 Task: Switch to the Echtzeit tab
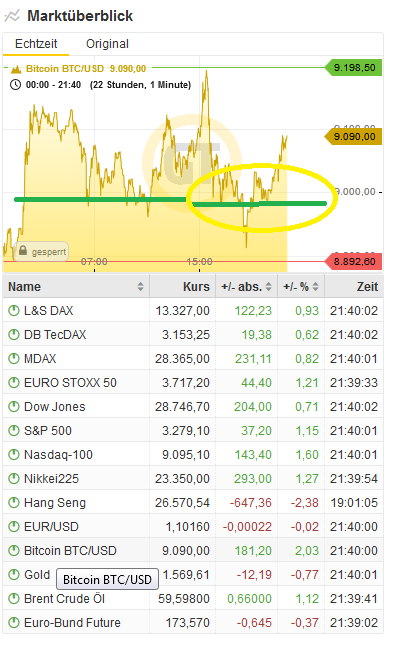(36, 44)
